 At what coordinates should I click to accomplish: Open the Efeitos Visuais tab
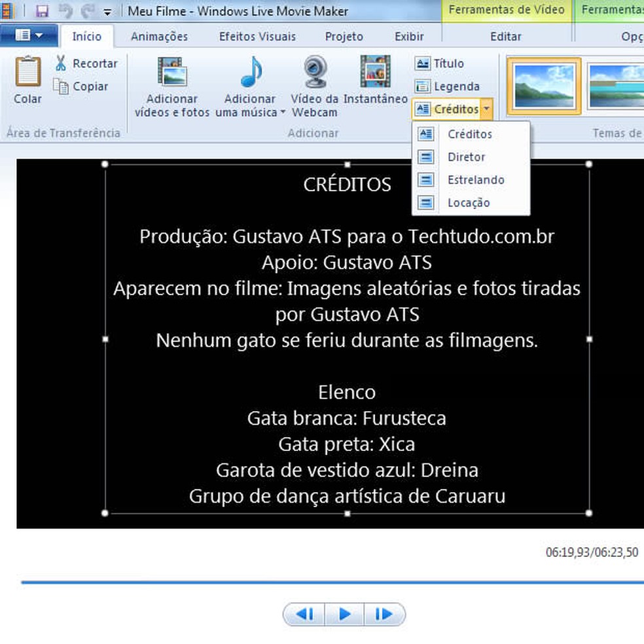[x=257, y=36]
